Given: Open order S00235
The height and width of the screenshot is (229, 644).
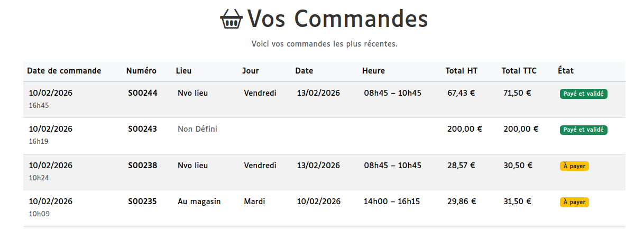Looking at the screenshot, I should tap(142, 201).
